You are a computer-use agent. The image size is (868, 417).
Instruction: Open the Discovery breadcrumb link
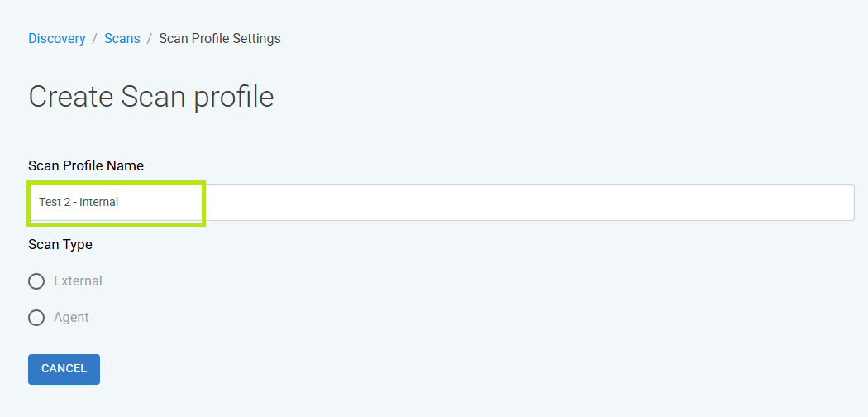coord(56,39)
